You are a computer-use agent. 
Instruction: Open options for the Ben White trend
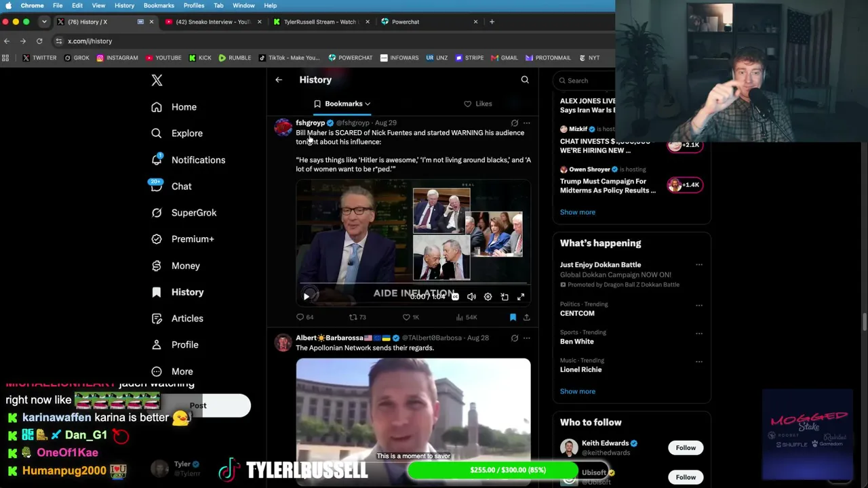[x=699, y=333]
